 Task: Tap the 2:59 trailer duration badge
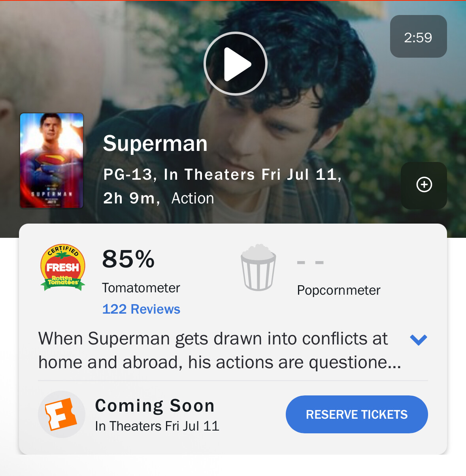(419, 36)
